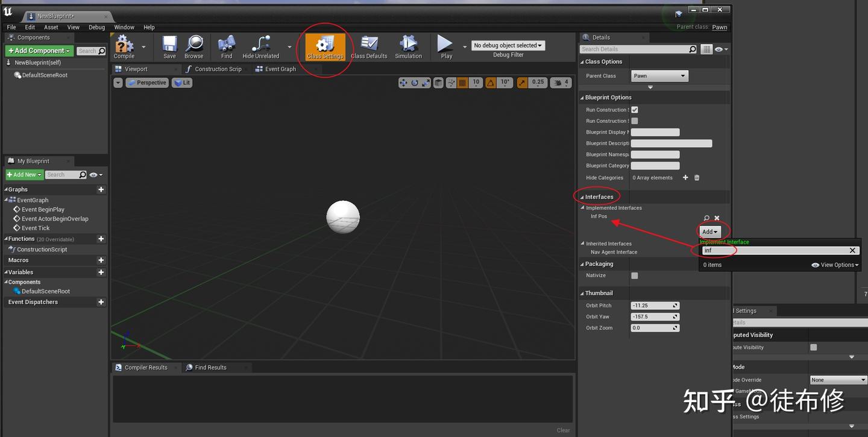Open Class Settings
This screenshot has width=868, height=437.
tap(324, 46)
